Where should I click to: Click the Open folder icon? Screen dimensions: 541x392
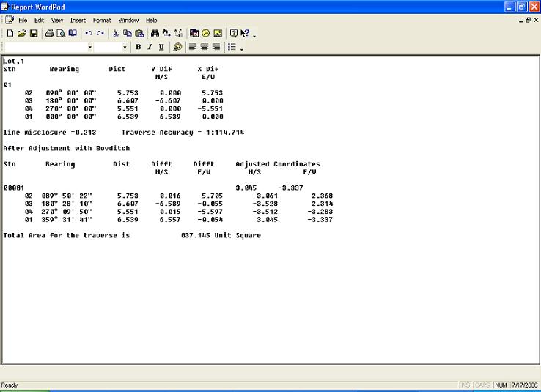click(22, 34)
